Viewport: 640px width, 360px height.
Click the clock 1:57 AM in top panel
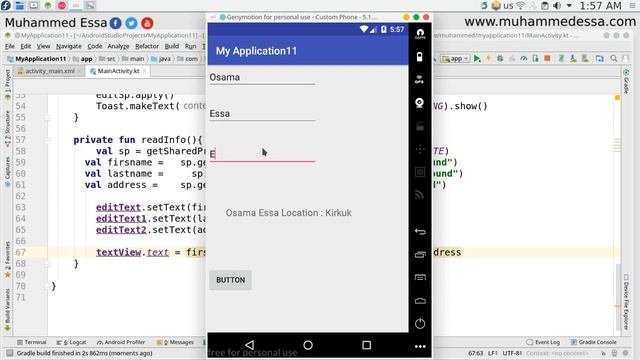click(600, 6)
